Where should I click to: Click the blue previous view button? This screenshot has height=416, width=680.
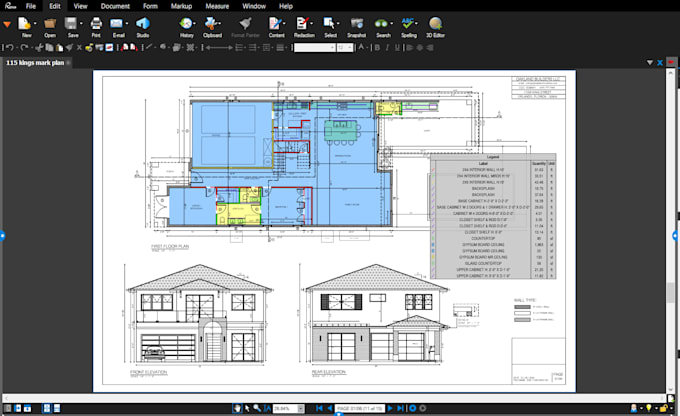tap(412, 408)
